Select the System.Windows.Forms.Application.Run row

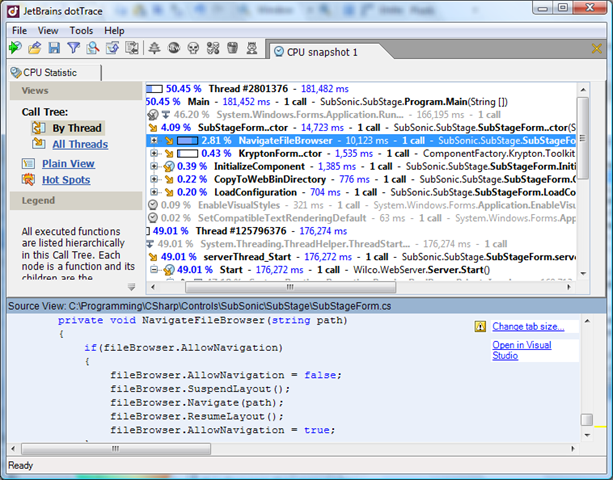coord(361,115)
